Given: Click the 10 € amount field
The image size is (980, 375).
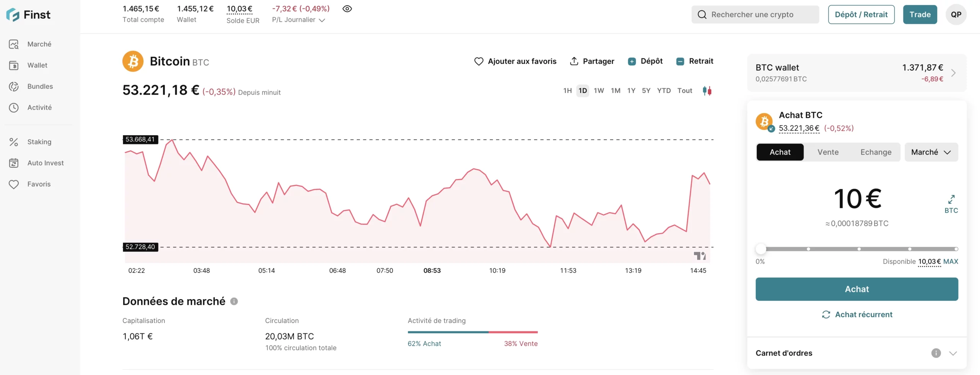Looking at the screenshot, I should coord(857,199).
